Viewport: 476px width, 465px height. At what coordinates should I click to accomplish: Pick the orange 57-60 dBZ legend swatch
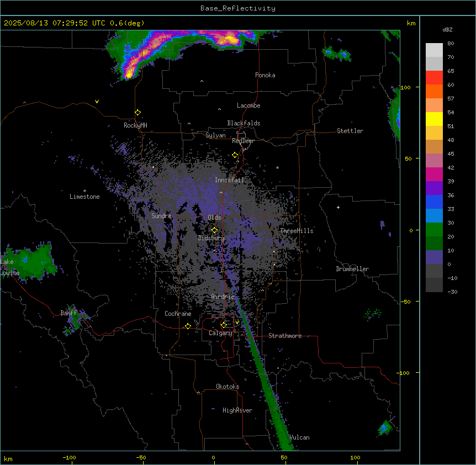pyautogui.click(x=434, y=91)
